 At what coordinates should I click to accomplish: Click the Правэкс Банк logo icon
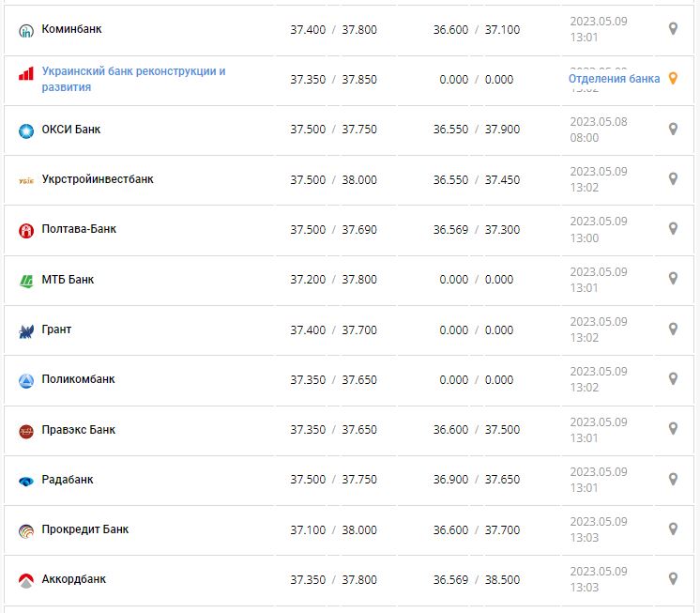point(26,431)
